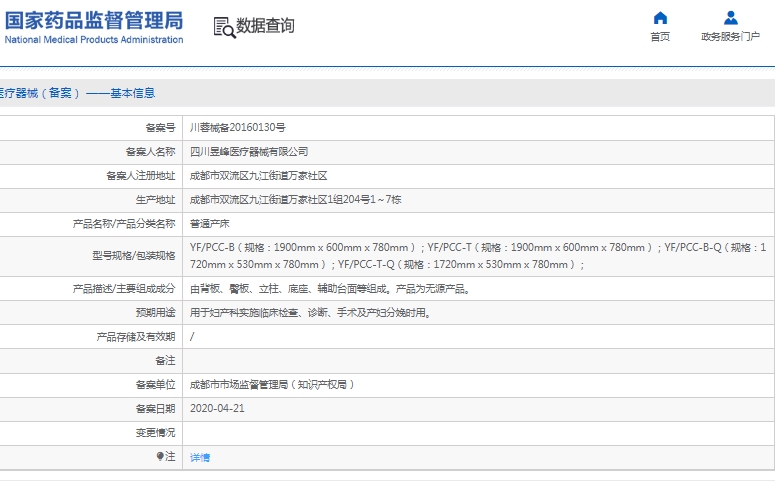Click 成都市市场监督管理局（知识产权局）
Image resolution: width=775 pixels, height=482 pixels.
pyautogui.click(x=272, y=385)
